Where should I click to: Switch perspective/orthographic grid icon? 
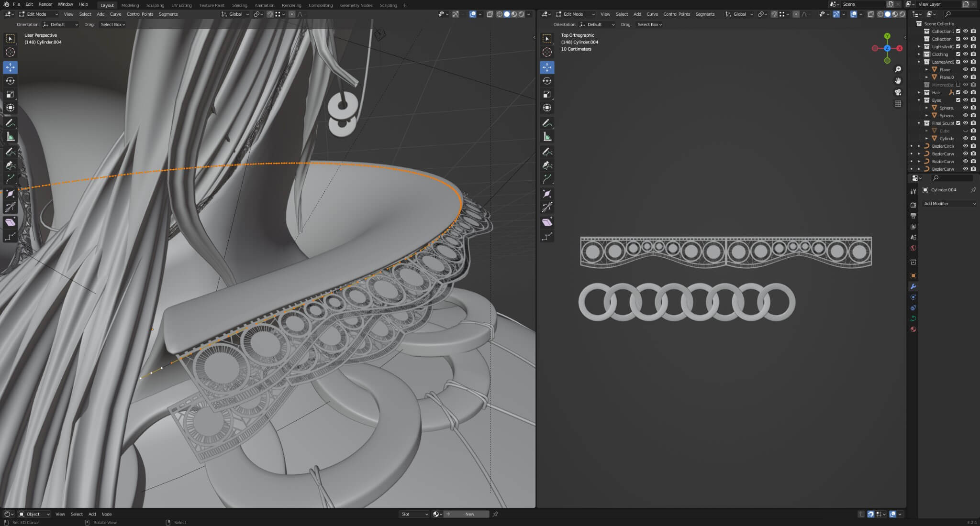point(898,104)
